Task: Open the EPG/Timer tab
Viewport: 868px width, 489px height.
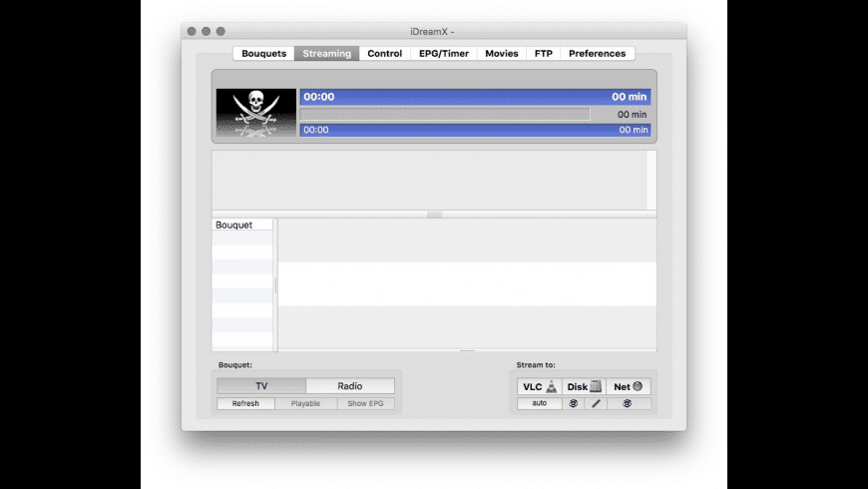Action: (443, 53)
